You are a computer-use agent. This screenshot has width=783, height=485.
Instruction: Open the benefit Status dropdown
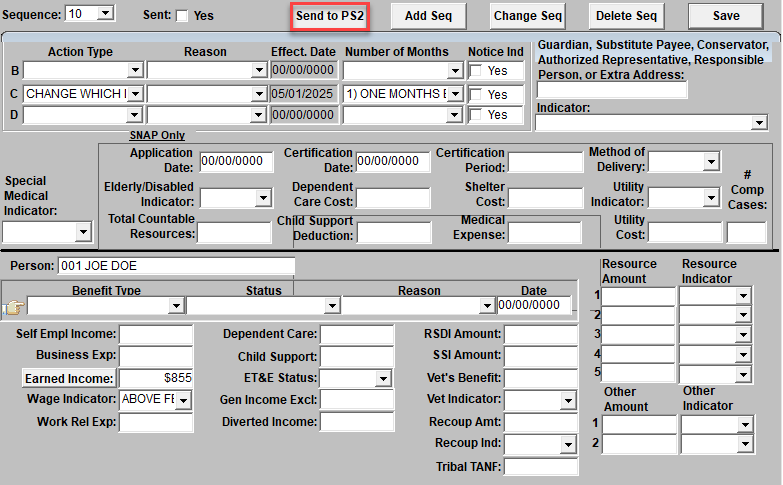[x=332, y=305]
